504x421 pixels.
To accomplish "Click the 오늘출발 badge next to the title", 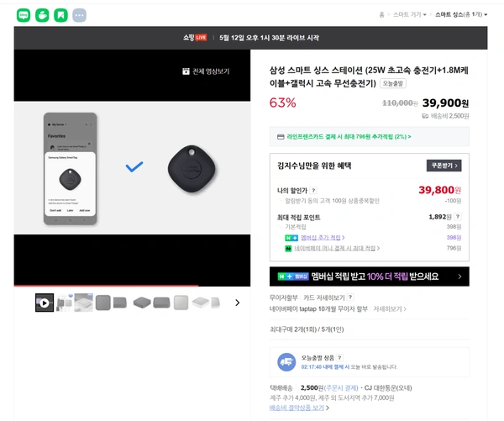I will [x=393, y=83].
